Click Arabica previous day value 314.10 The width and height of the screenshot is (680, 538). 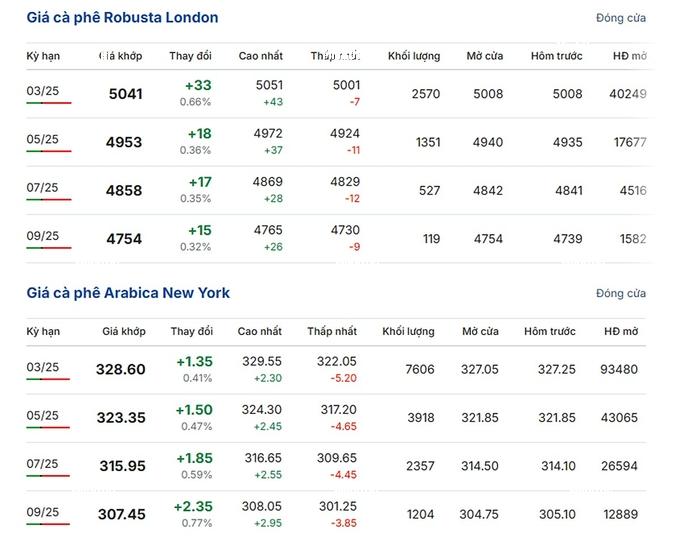(559, 466)
